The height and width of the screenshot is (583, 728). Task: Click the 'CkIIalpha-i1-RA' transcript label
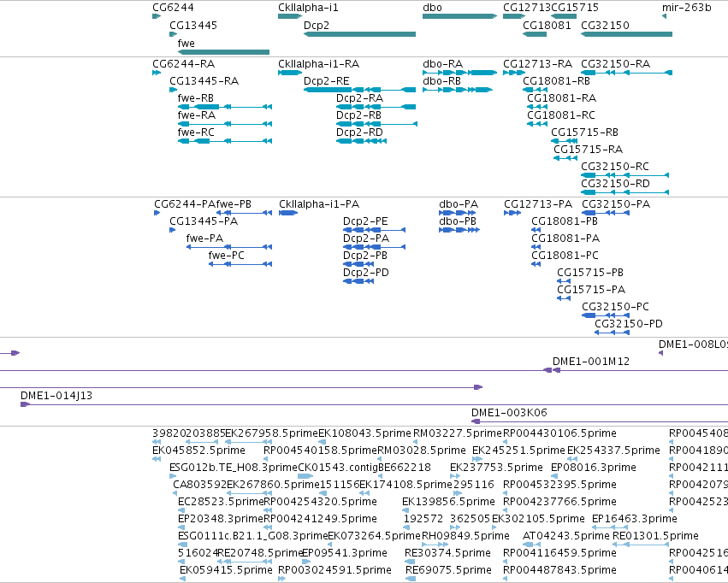[318, 64]
